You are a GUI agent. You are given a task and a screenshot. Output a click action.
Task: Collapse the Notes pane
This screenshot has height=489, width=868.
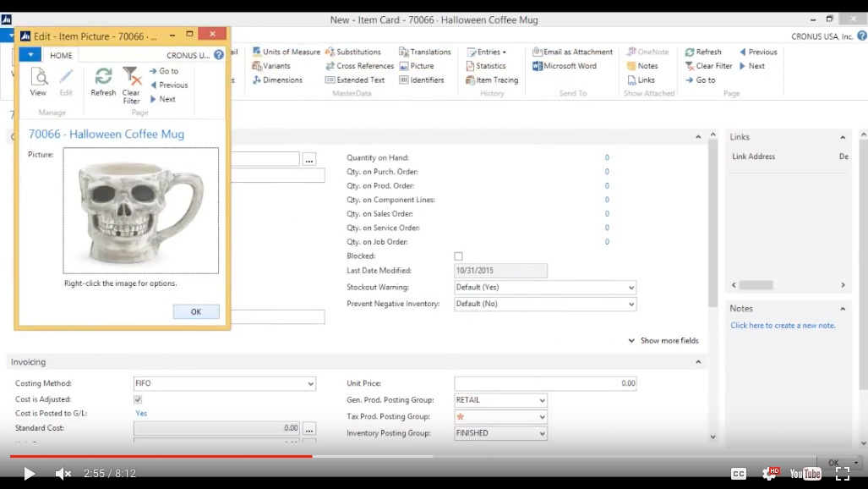tap(843, 309)
